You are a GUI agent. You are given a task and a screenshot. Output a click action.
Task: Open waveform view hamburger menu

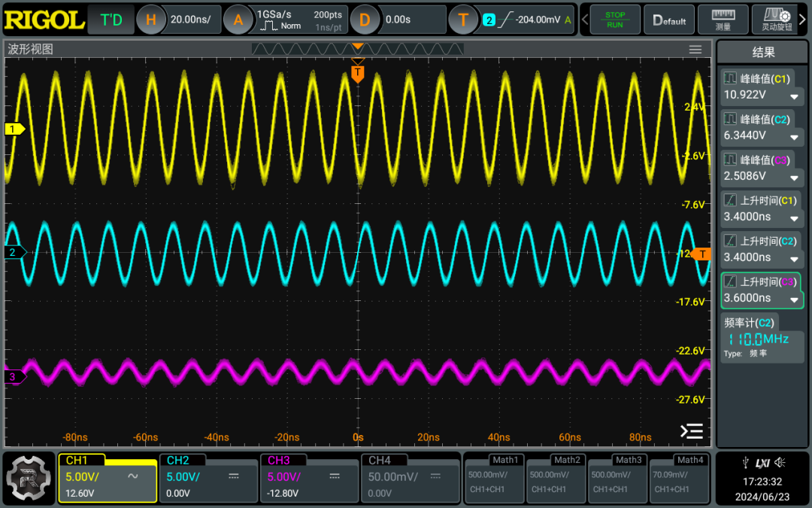695,49
